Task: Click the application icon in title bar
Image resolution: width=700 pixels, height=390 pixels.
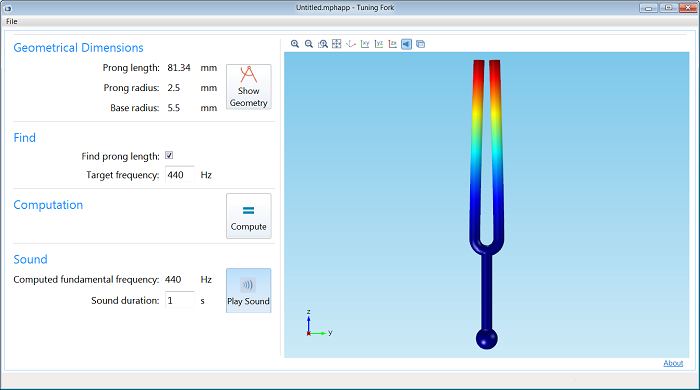Action: (8, 8)
